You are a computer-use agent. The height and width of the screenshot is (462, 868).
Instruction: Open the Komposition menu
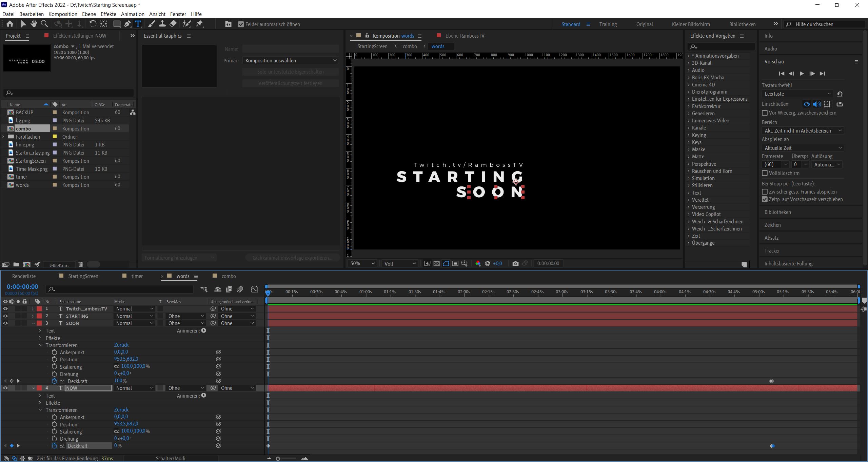63,14
